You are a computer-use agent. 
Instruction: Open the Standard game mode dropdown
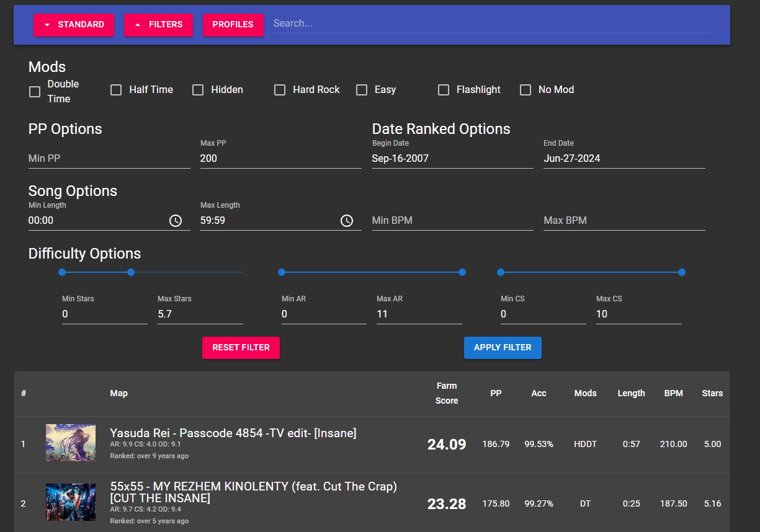coord(74,25)
